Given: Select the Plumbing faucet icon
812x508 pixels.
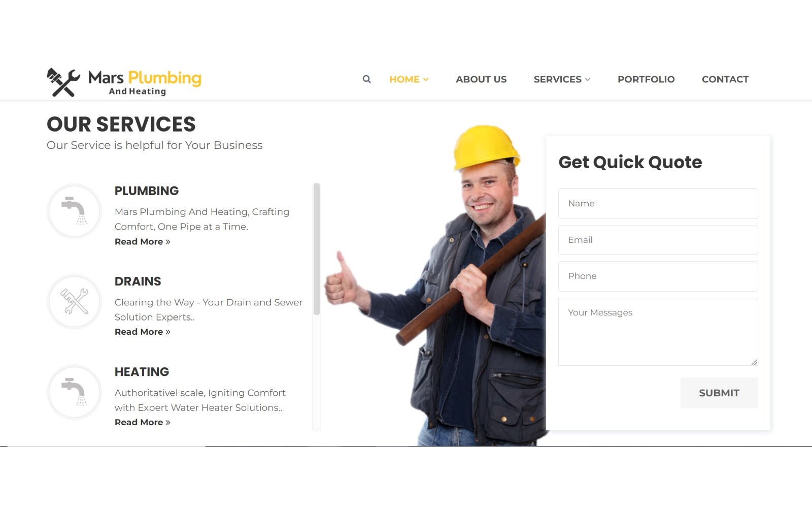Looking at the screenshot, I should pyautogui.click(x=75, y=211).
